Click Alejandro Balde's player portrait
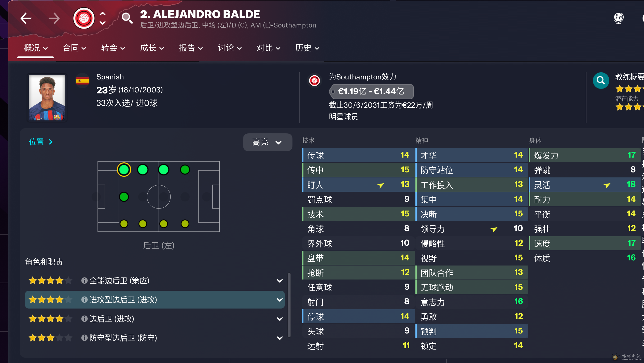This screenshot has width=644, height=363. [47, 98]
